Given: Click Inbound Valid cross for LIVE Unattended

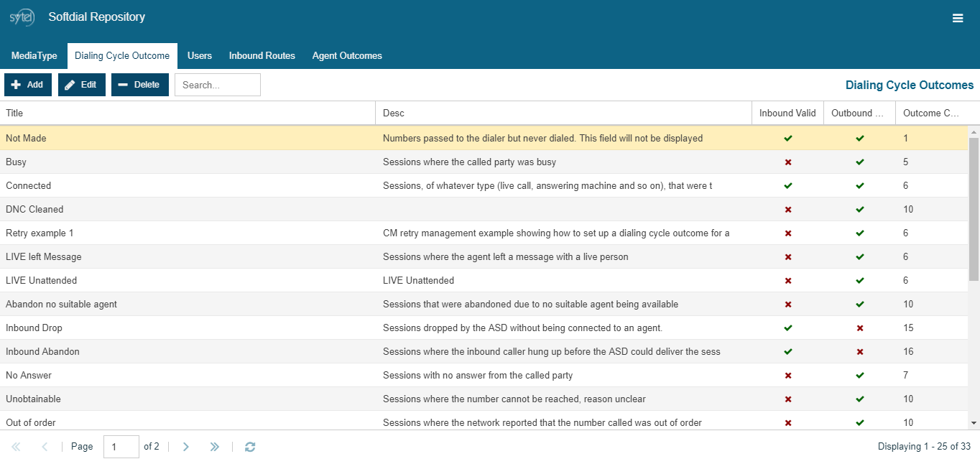Looking at the screenshot, I should click(788, 281).
